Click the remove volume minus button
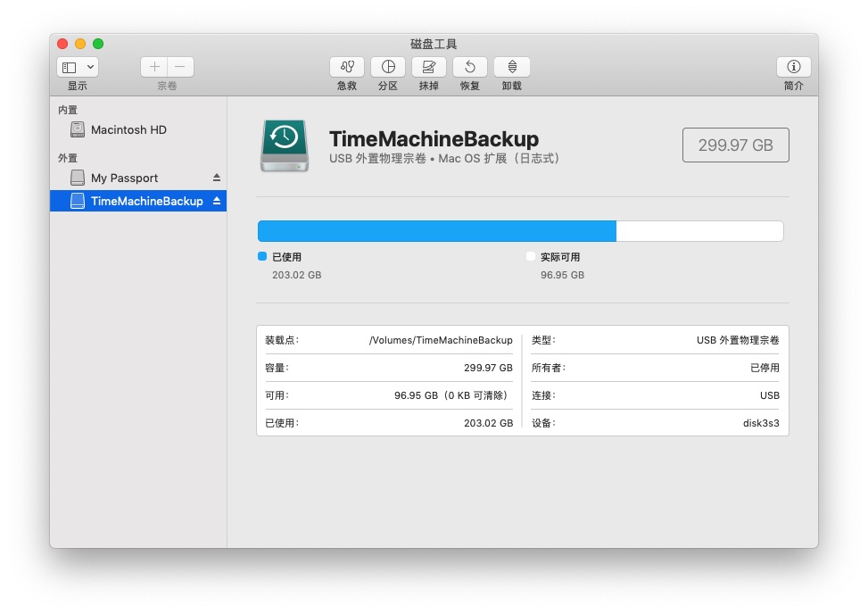Image resolution: width=868 pixels, height=614 pixels. (x=180, y=67)
